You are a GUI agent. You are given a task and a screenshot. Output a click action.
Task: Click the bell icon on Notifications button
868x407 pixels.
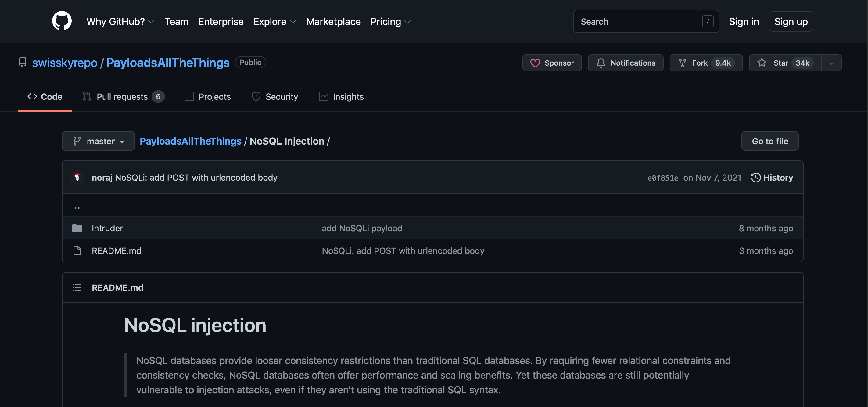(601, 63)
